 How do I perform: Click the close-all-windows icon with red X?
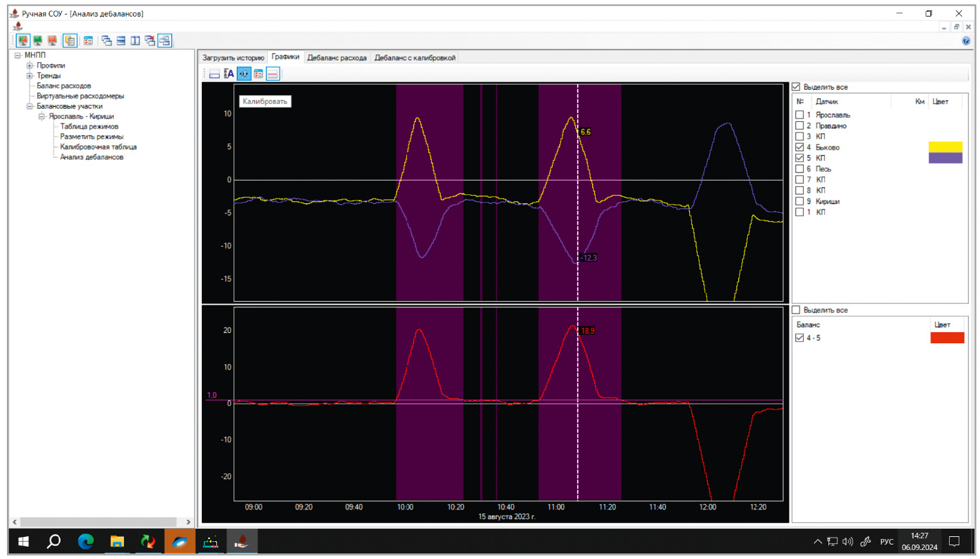[x=150, y=41]
